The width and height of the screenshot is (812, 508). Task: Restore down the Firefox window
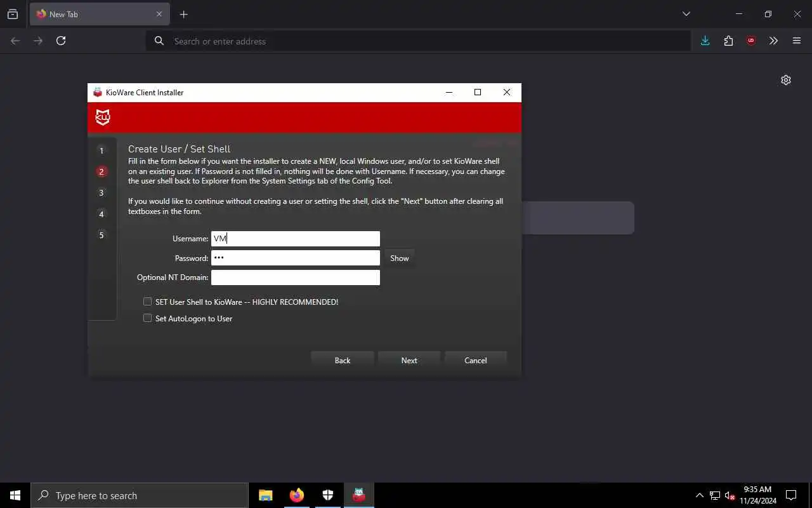coord(768,14)
